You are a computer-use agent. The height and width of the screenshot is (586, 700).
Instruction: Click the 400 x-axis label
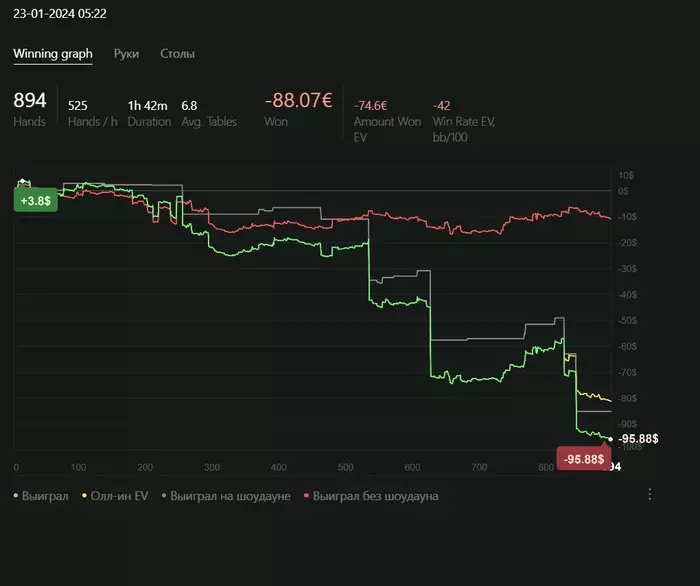[279, 467]
